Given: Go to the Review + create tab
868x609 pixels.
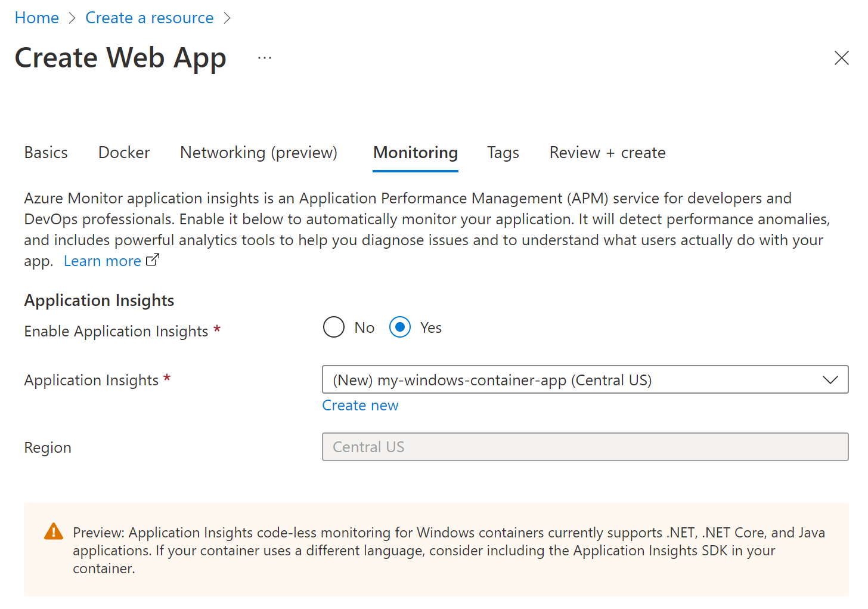Looking at the screenshot, I should (x=607, y=153).
